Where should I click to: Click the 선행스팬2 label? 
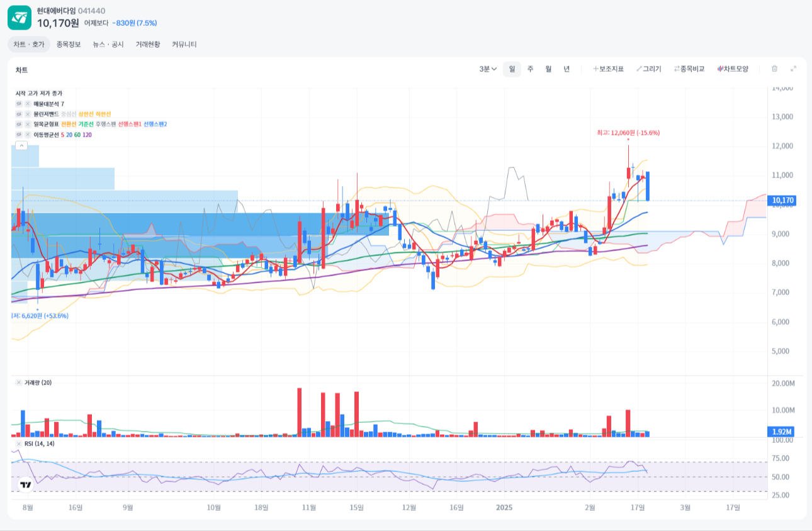[x=155, y=124]
